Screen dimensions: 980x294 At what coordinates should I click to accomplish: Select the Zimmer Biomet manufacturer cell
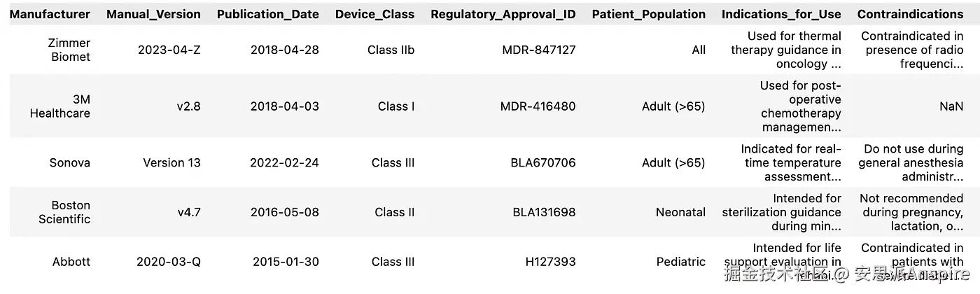pos(69,50)
